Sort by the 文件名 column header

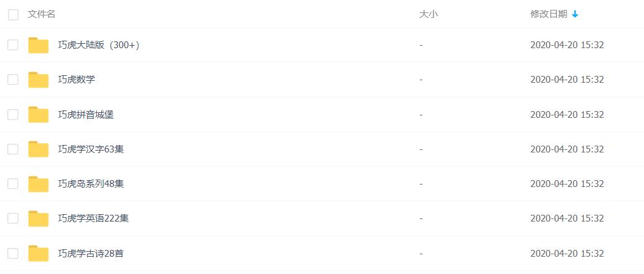(x=41, y=14)
